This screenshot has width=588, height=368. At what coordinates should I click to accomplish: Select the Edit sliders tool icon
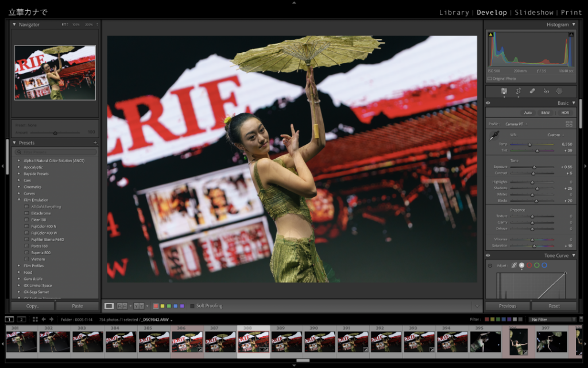pyautogui.click(x=504, y=91)
